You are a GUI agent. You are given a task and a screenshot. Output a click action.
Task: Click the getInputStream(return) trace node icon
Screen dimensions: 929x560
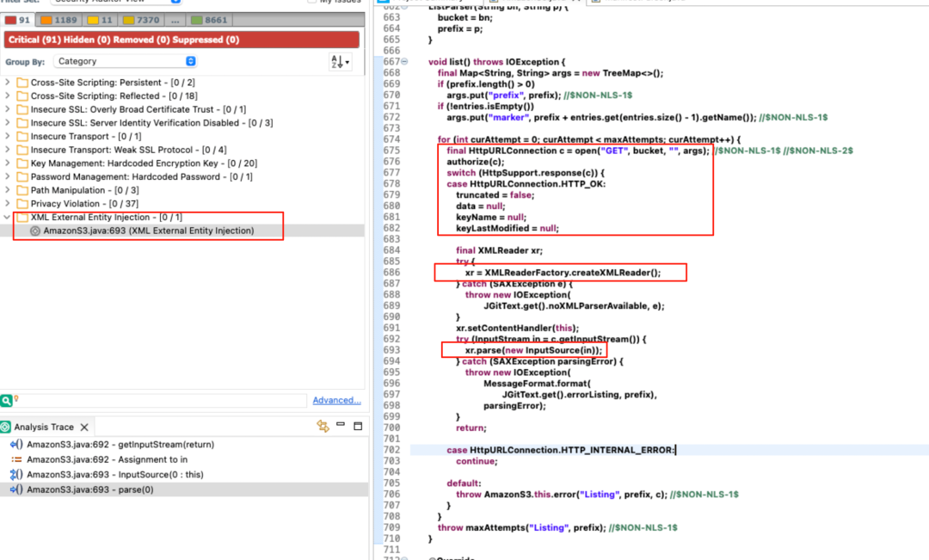(16, 445)
